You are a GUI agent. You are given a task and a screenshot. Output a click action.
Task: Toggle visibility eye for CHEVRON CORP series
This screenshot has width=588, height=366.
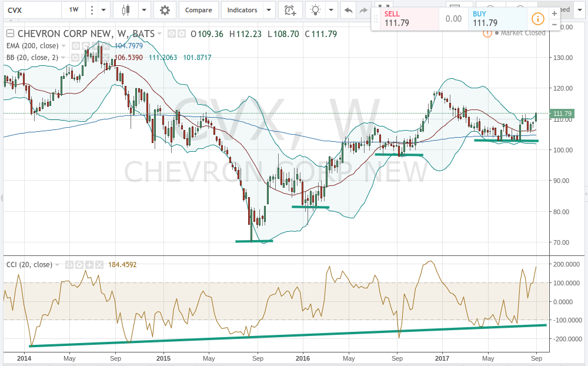[x=172, y=34]
